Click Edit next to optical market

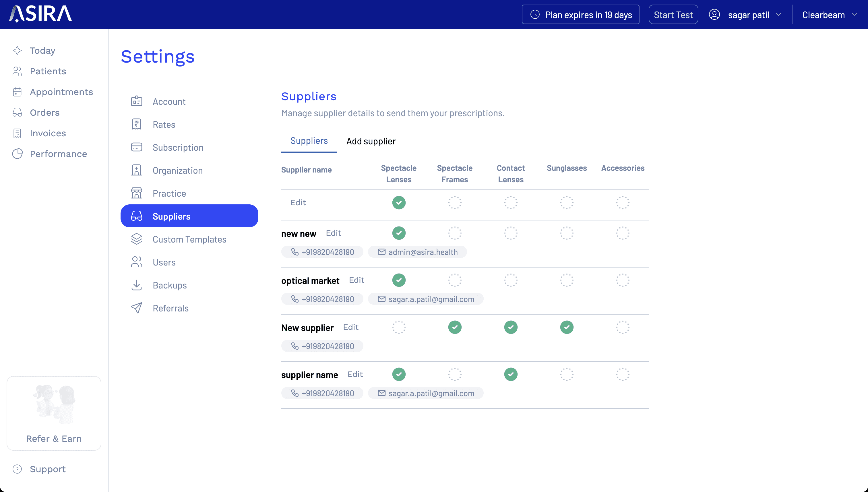coord(356,280)
